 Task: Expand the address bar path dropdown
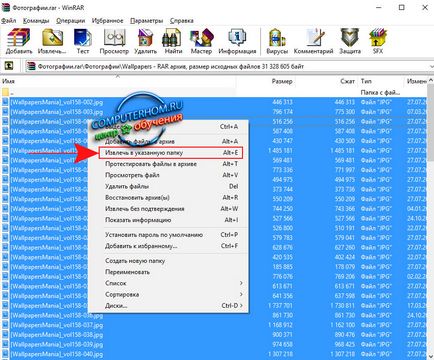pos(431,66)
